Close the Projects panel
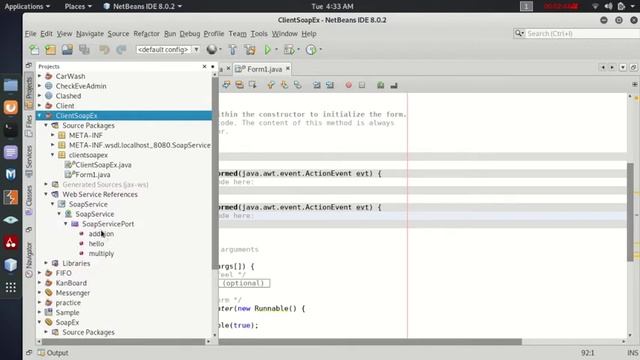Image resolution: width=640 pixels, height=360 pixels. tap(204, 66)
